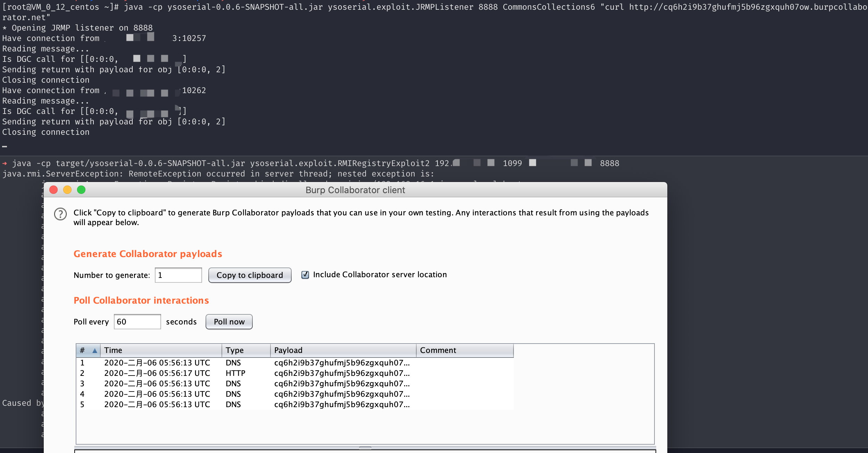Viewport: 868px width, 453px height.
Task: Click the red close window button
Action: coord(53,190)
